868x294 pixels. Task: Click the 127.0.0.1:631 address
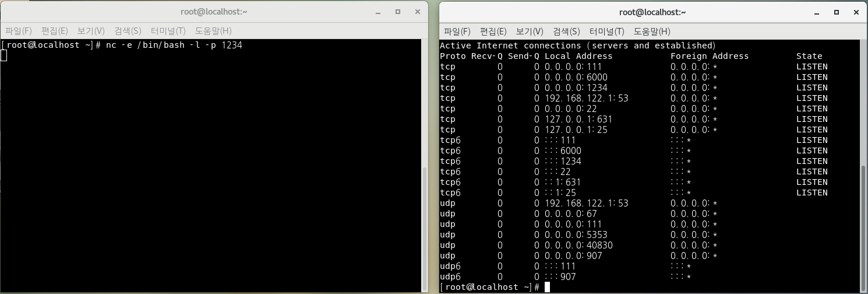pyautogui.click(x=578, y=119)
